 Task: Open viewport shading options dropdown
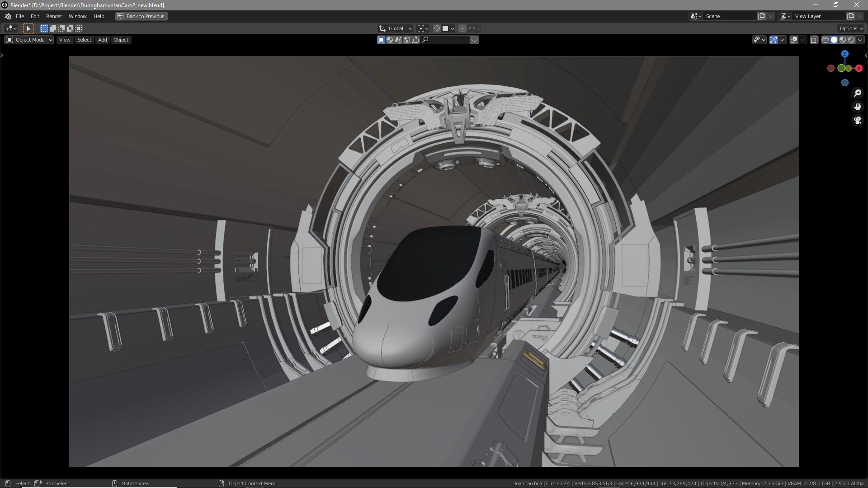[860, 40]
